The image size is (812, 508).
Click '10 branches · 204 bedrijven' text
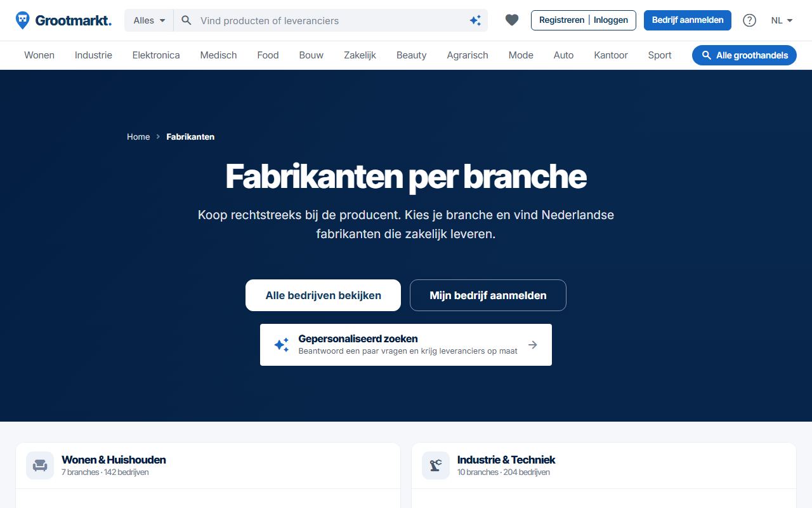504,472
